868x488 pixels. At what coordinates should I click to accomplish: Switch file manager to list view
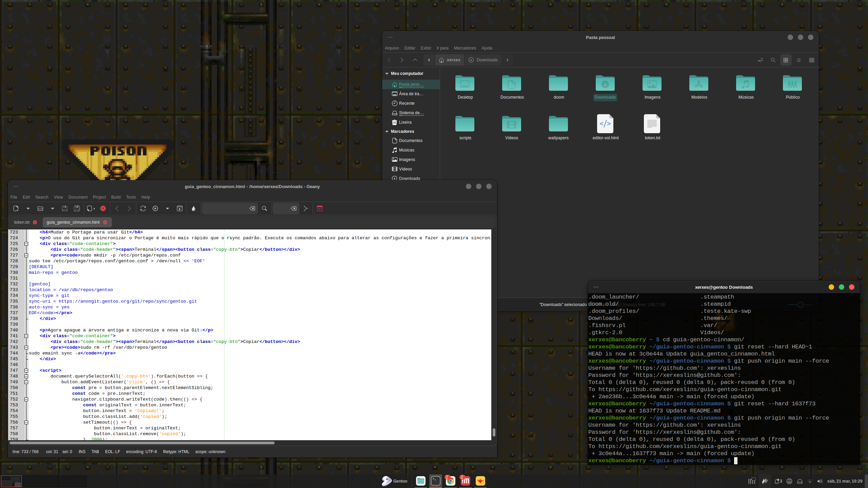(798, 60)
